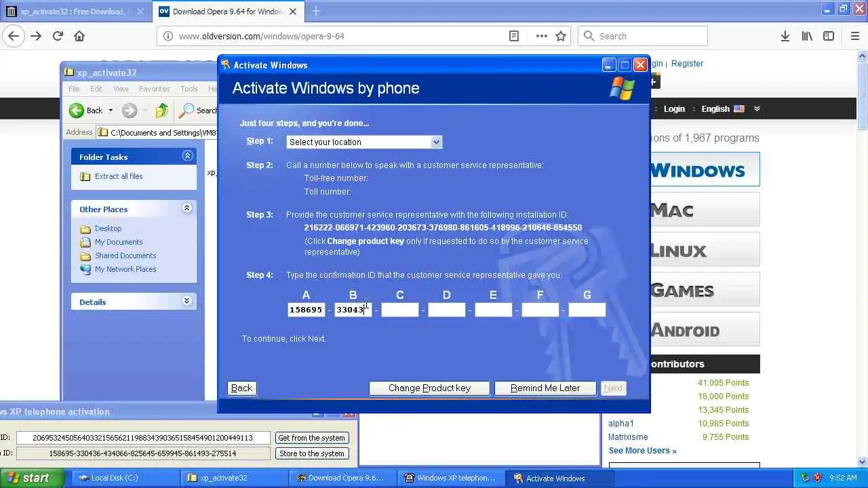The width and height of the screenshot is (868, 488).
Task: Click the grayed Next button
Action: point(613,388)
